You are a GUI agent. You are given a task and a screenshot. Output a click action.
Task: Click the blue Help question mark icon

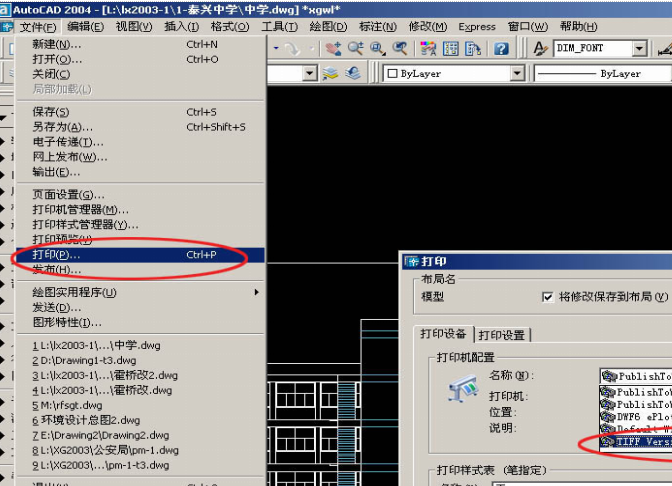click(501, 48)
